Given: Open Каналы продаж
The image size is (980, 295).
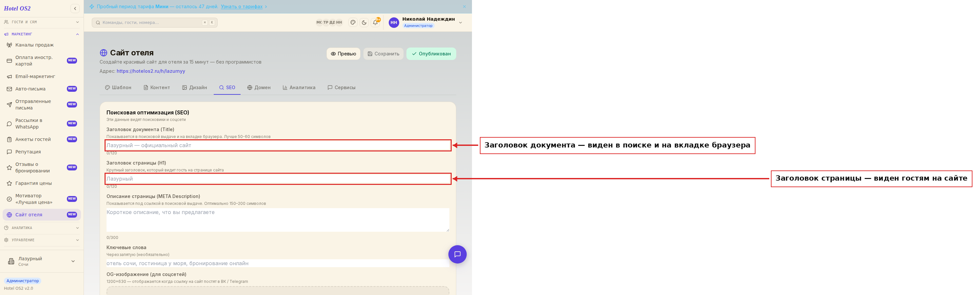Looking at the screenshot, I should [42, 45].
